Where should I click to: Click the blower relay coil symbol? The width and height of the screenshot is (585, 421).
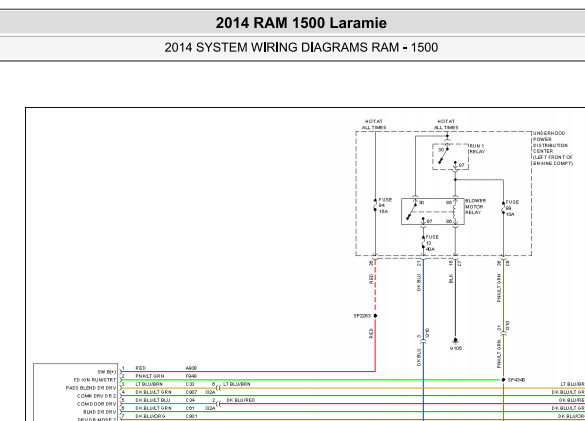[455, 212]
